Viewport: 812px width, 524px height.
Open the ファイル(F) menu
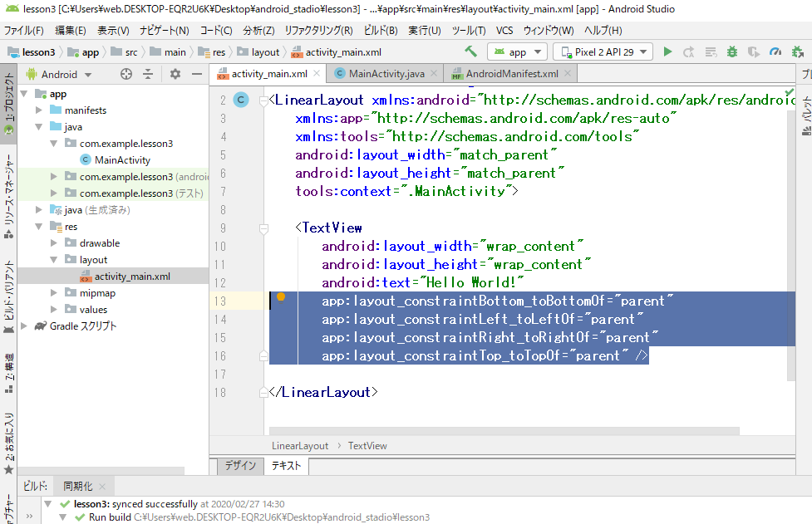click(x=24, y=31)
